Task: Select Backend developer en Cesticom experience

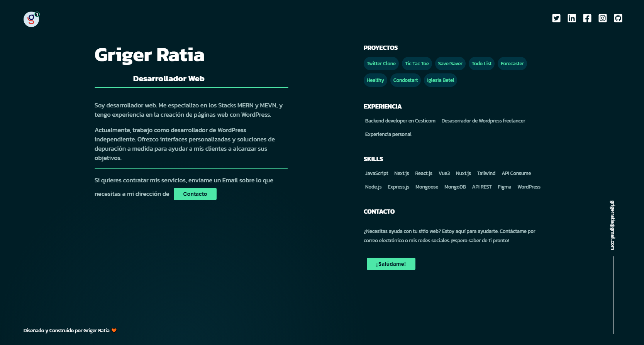Action: 400,121
